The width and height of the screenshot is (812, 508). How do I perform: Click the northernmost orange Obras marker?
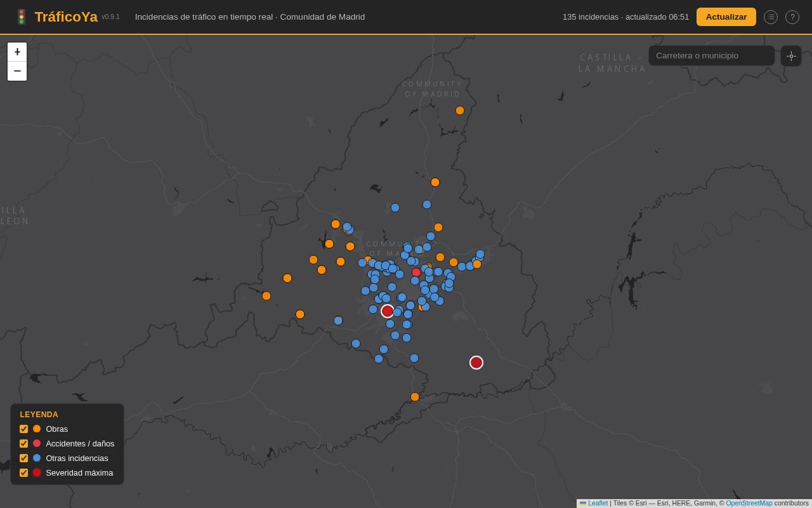point(460,110)
